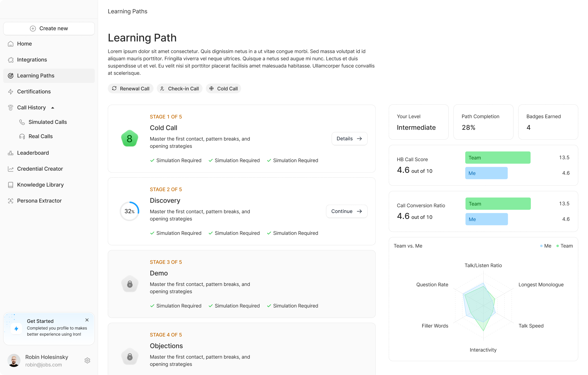Select the Renewal Call tag
Image resolution: width=588 pixels, height=375 pixels.
click(130, 89)
